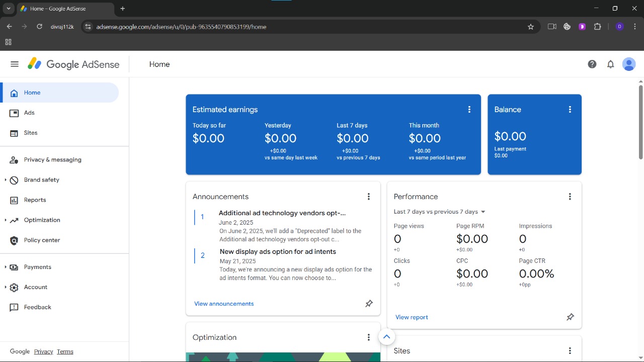Click the address bar URL field
Viewport: 644px width, 362px height.
point(307,27)
